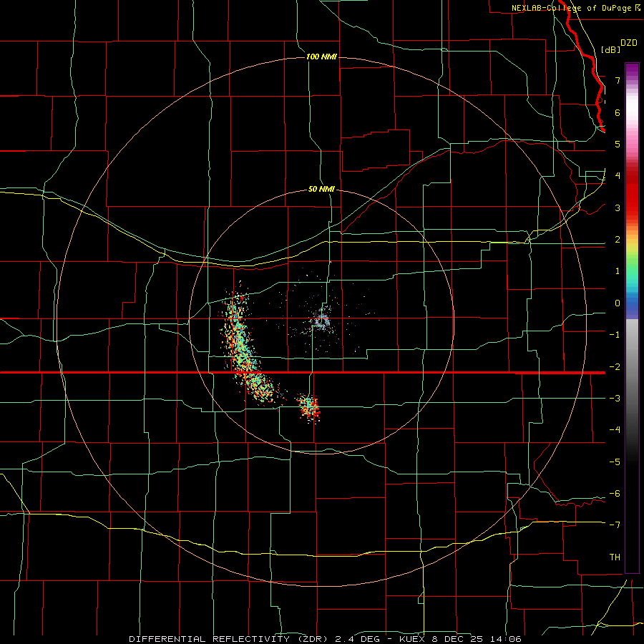Click the 6 value on the color scale
644x644 pixels.
(618, 112)
